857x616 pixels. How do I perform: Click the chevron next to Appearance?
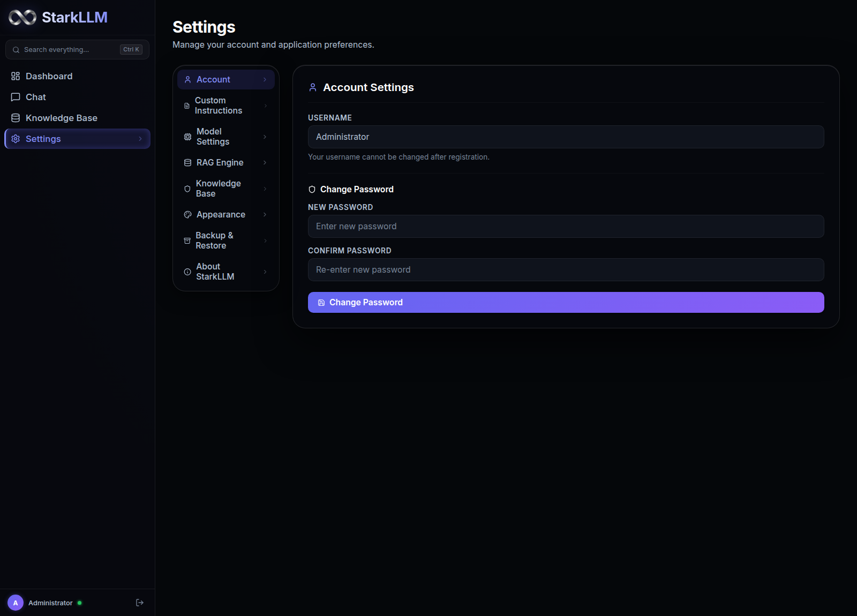pos(265,214)
